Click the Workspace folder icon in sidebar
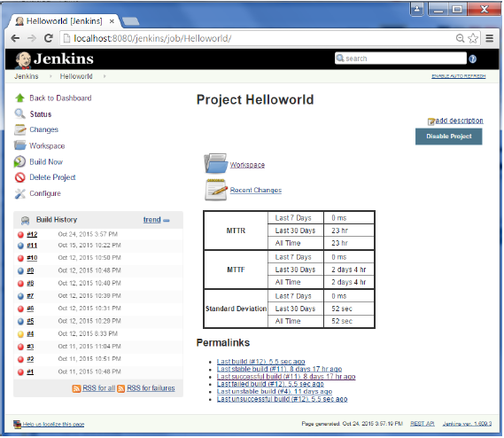The width and height of the screenshot is (504, 438). click(x=19, y=145)
